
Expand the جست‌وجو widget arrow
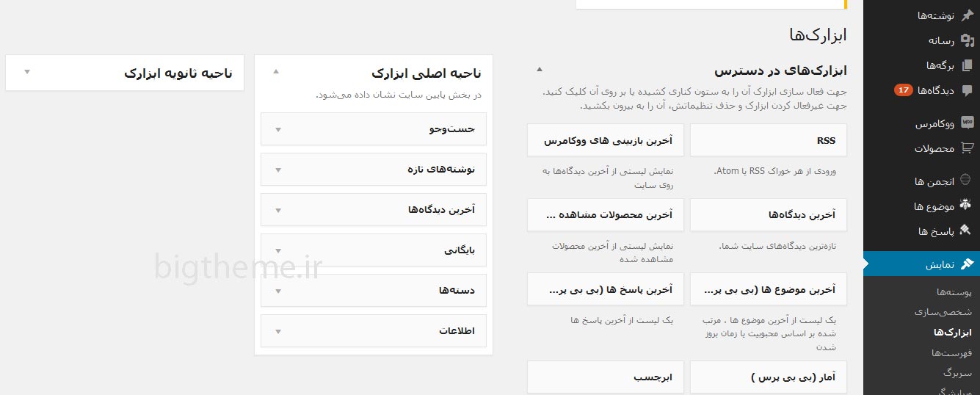click(x=277, y=129)
